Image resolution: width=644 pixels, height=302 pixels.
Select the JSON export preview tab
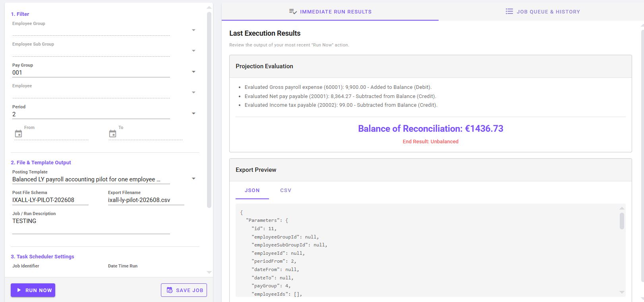point(252,190)
